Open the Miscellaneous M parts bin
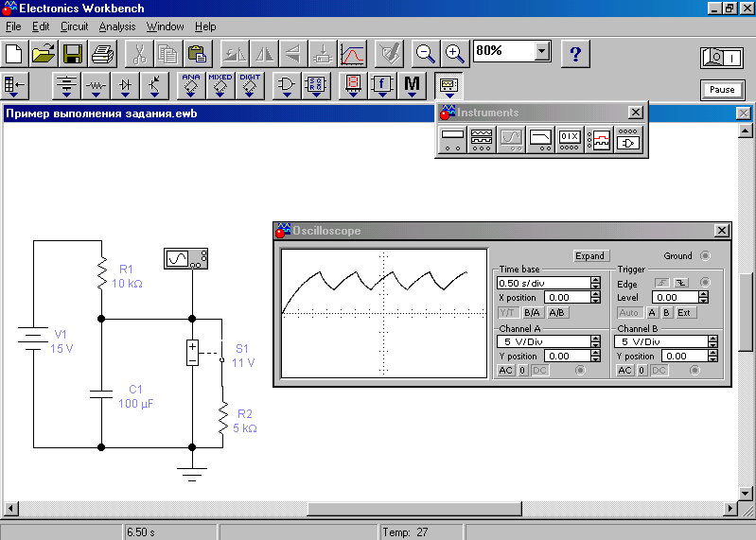 [412, 86]
